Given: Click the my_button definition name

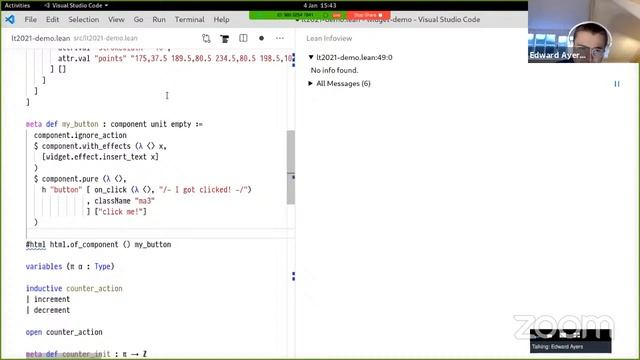Looking at the screenshot, I should point(80,124).
